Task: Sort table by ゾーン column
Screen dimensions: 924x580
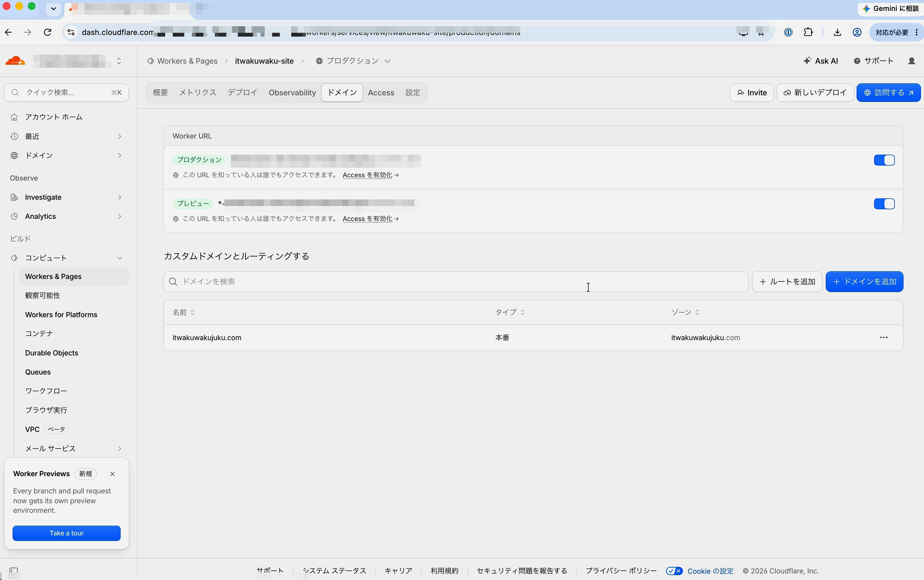Action: coord(685,312)
